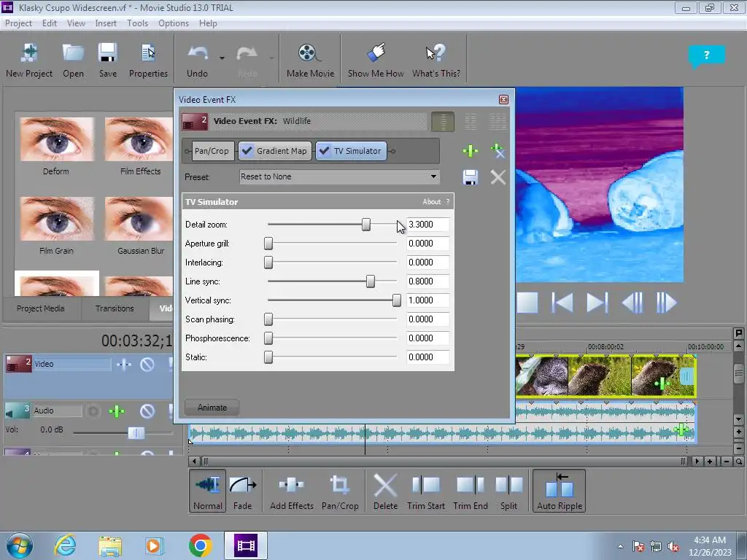This screenshot has width=747, height=560.
Task: Launch Chrome from the taskbar
Action: click(x=200, y=545)
